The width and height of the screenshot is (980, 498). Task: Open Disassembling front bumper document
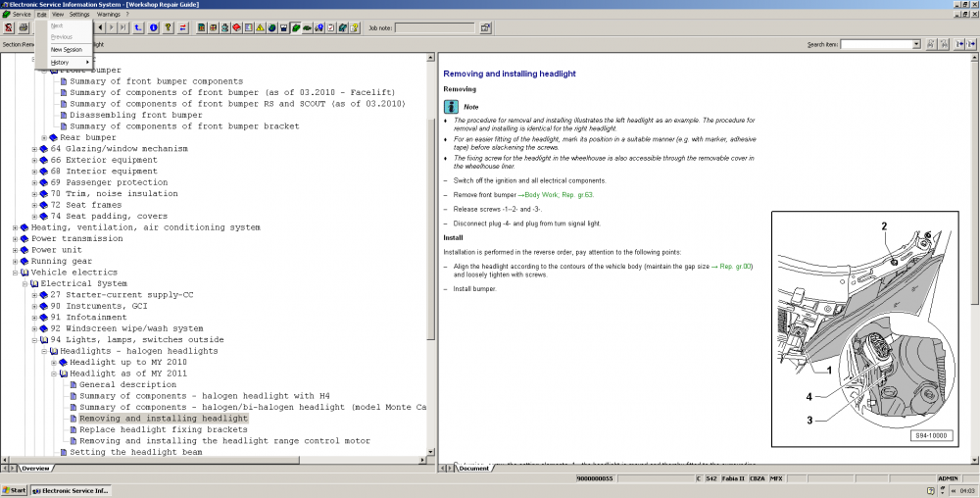pyautogui.click(x=136, y=115)
